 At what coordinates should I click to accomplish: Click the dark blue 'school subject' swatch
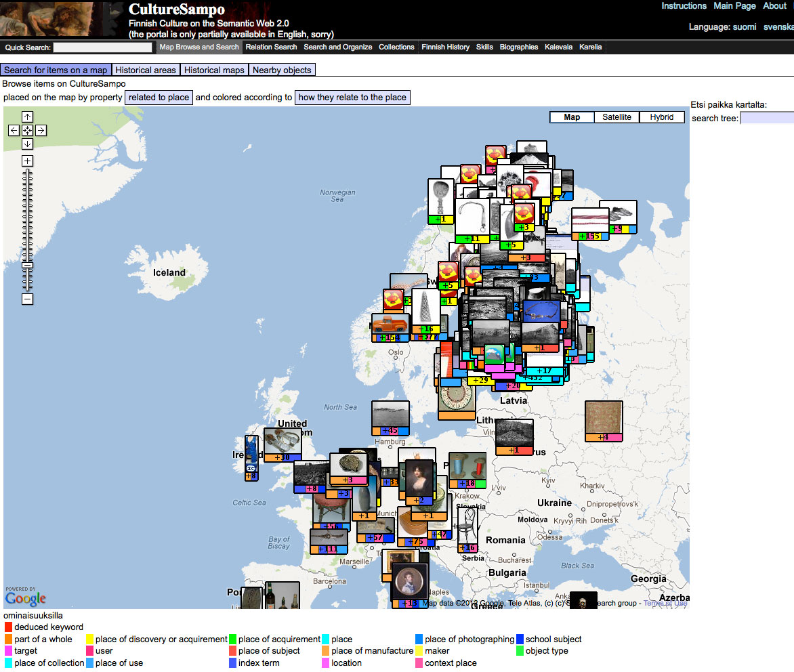tap(520, 639)
